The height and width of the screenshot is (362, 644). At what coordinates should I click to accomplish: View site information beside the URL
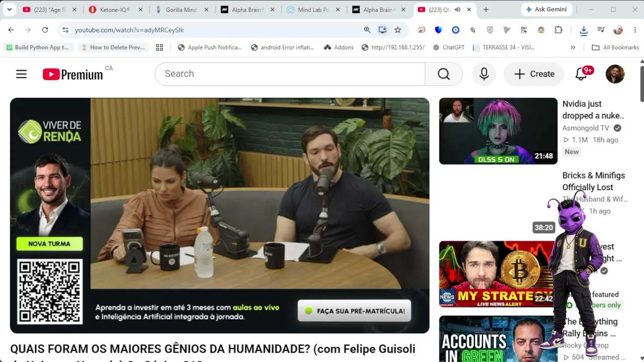tap(65, 30)
